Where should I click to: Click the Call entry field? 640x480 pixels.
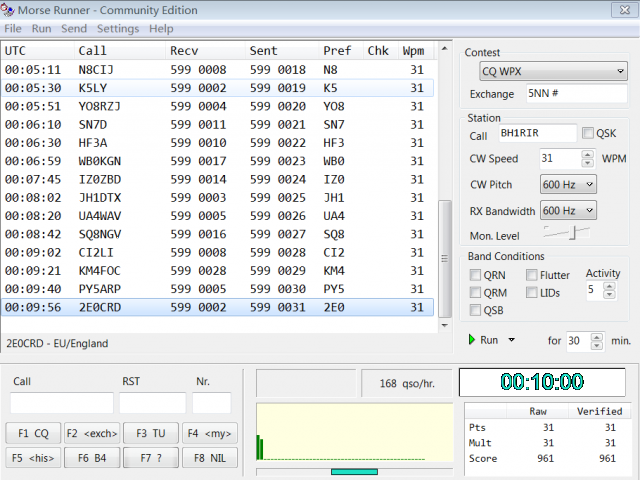click(62, 403)
